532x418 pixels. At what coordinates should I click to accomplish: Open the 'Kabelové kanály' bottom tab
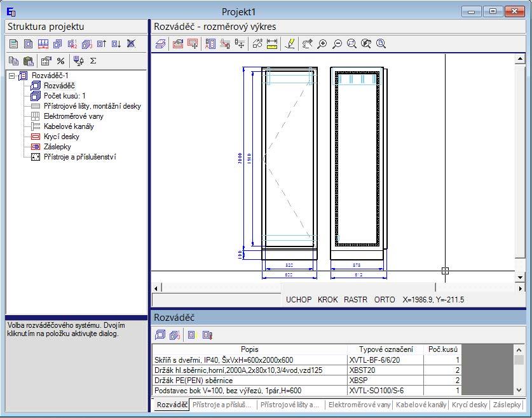(x=421, y=405)
